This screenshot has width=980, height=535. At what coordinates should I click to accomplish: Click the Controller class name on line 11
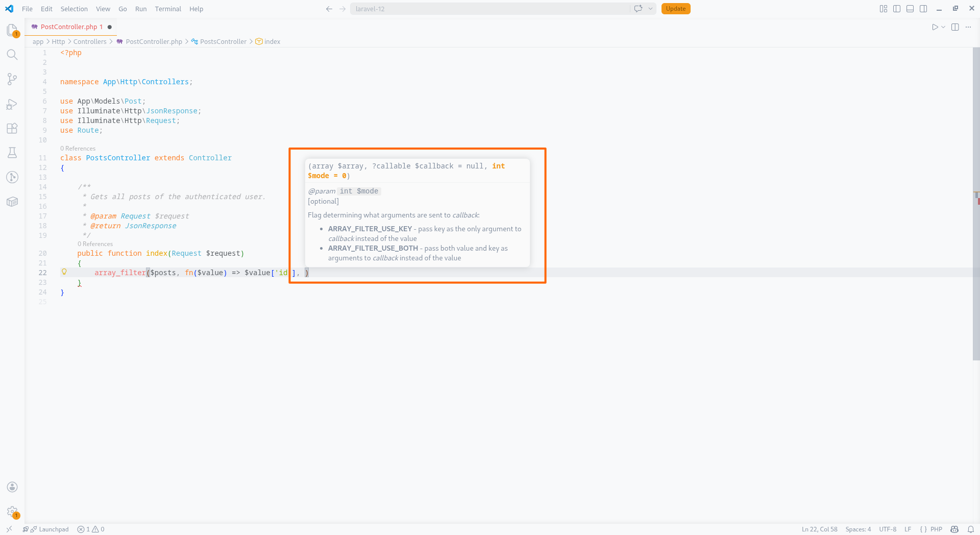click(210, 158)
